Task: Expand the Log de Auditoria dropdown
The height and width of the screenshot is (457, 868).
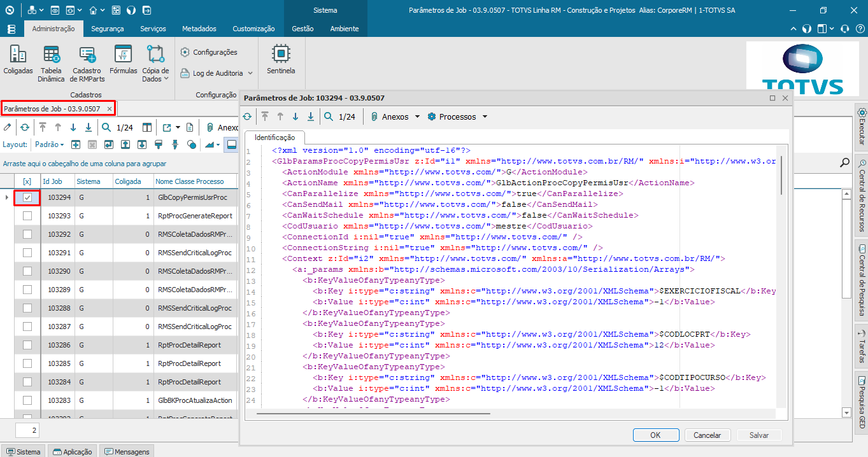Action: point(250,73)
